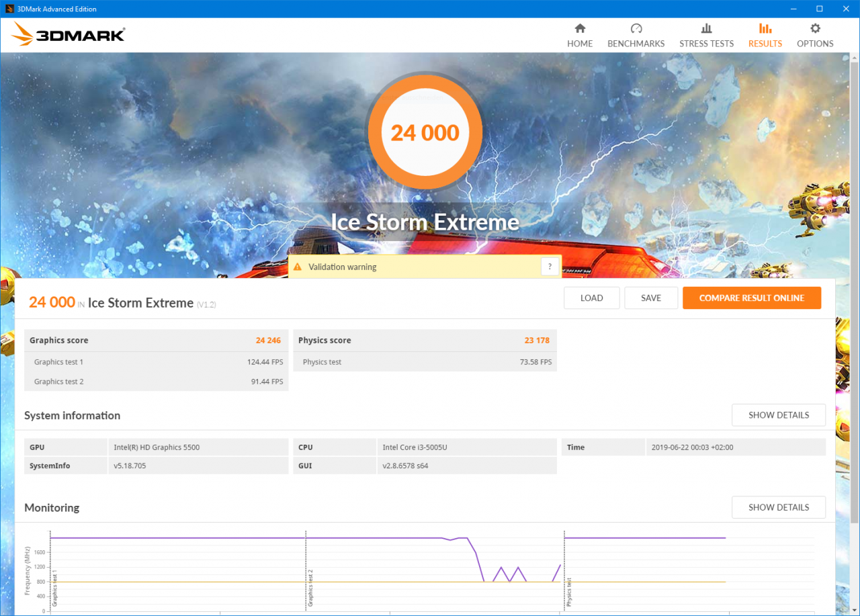Click the Physics test 73.58 FPS value
Image resolution: width=860 pixels, height=616 pixels.
535,362
